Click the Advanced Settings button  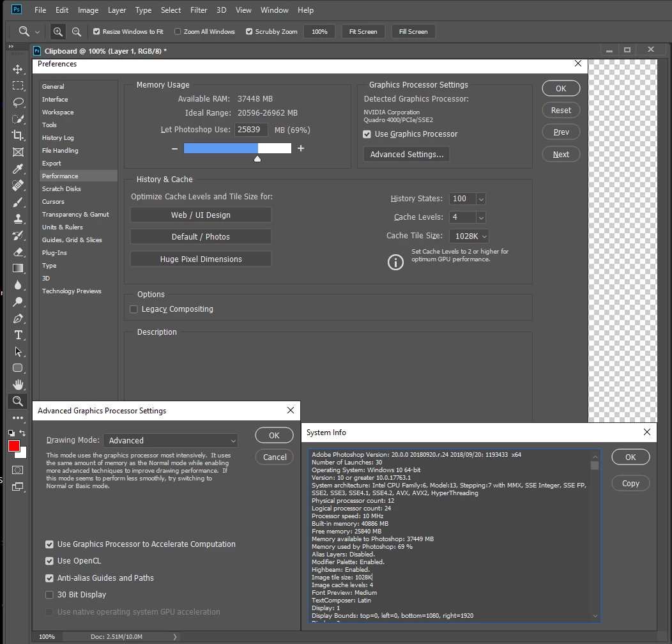coord(406,155)
